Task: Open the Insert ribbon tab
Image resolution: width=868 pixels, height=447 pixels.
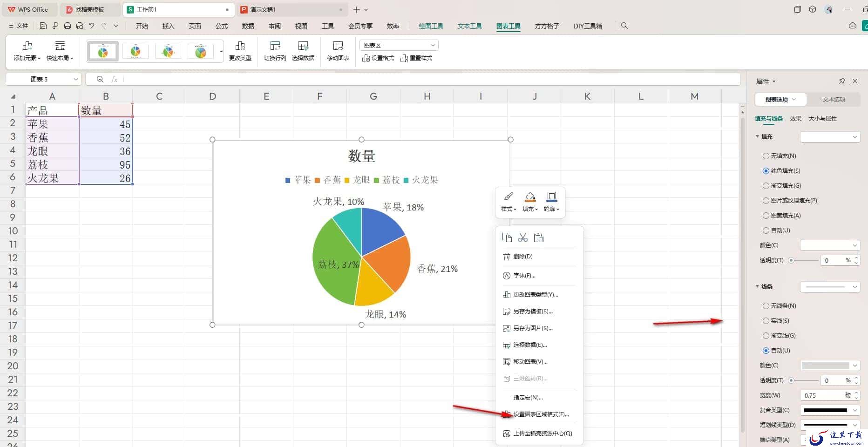Action: 168,26
